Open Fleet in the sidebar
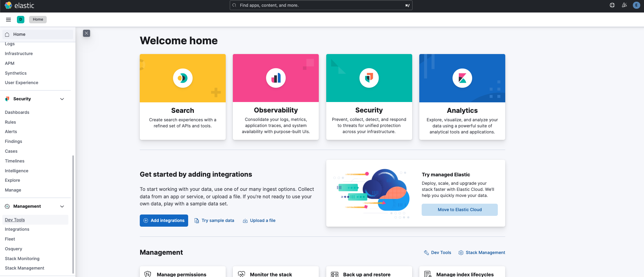 10,239
